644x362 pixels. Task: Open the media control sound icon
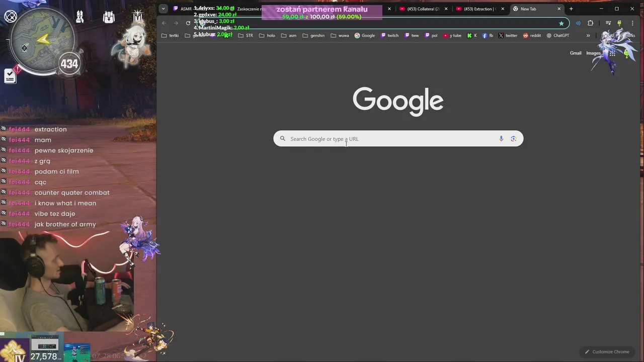tap(578, 23)
